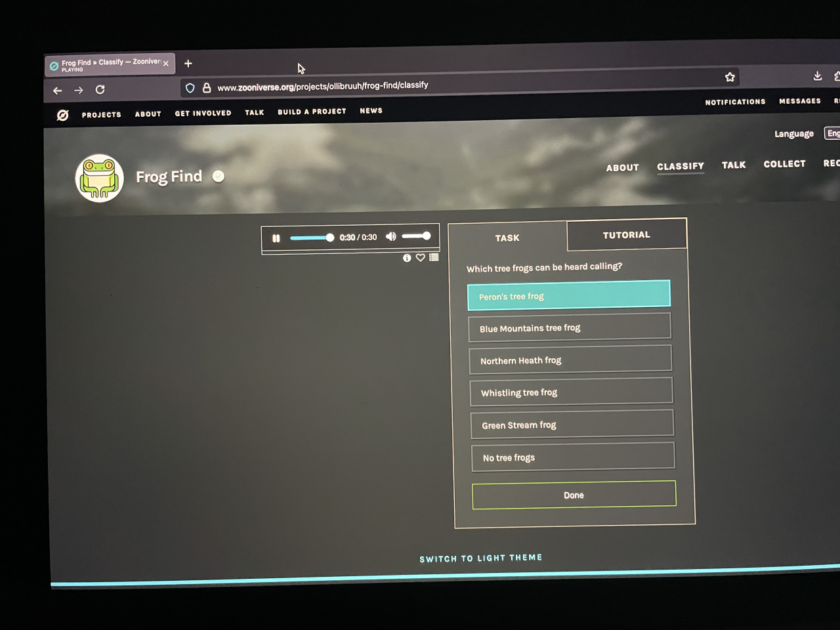Image resolution: width=840 pixels, height=630 pixels.
Task: Add the subject to a collection using the list icon
Action: click(434, 257)
